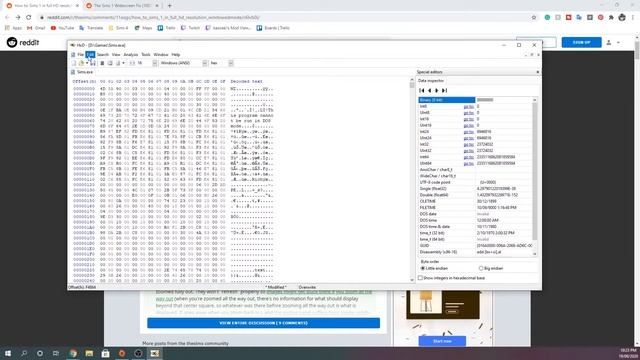Expand the Open file dropdown arrow
Screen dimensions: 640x360
point(86,63)
